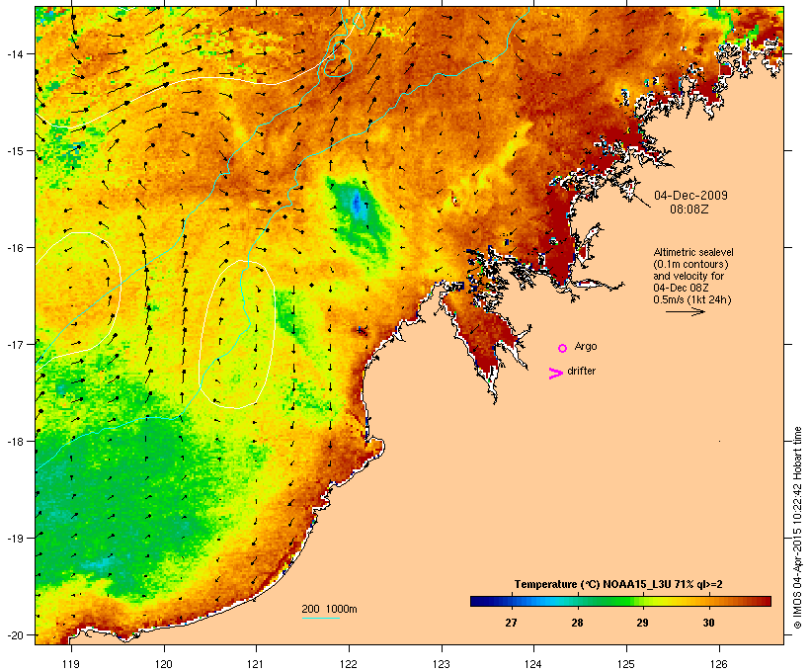810x672 pixels.
Task: Click the latitude axis label -18
Action: [14, 441]
